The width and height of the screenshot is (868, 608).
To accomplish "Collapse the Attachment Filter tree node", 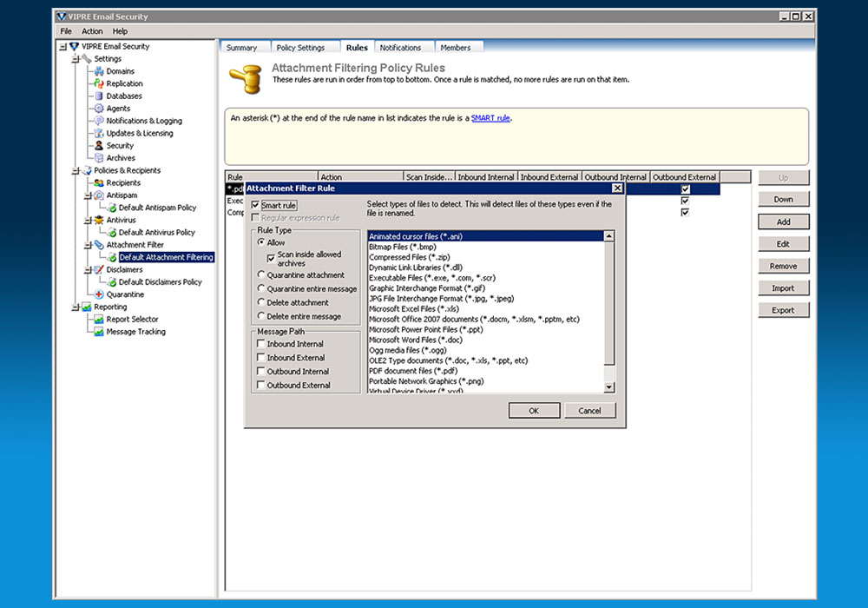I will tap(88, 245).
